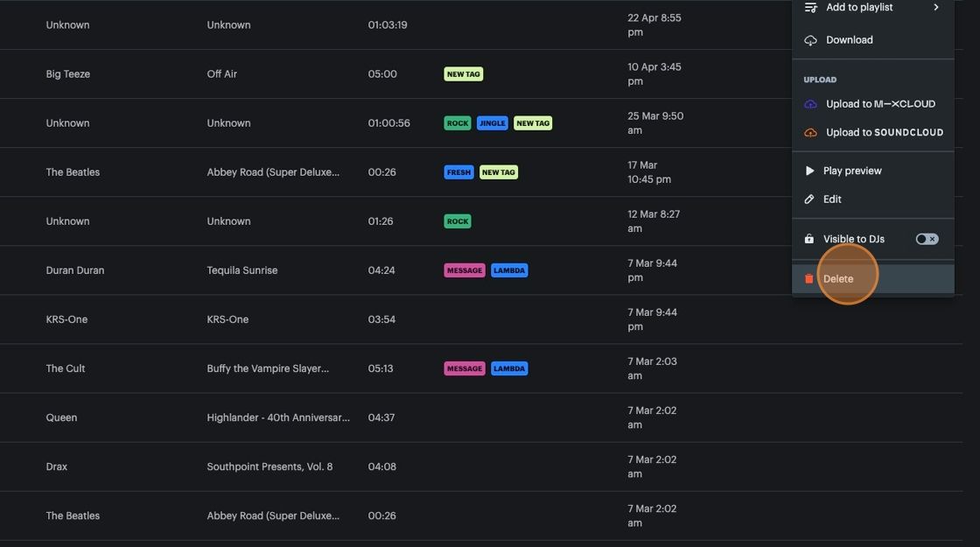This screenshot has width=980, height=547.
Task: Click the Highlander - 40th Anniversary album title
Action: click(x=277, y=417)
